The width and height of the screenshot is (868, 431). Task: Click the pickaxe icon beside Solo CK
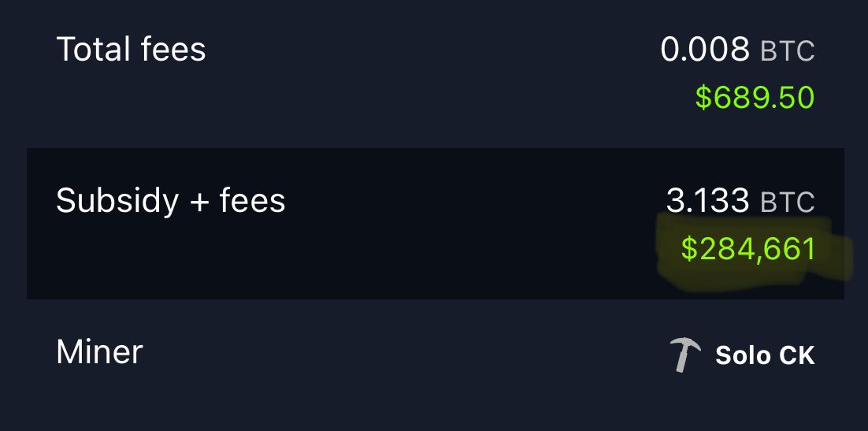coord(684,355)
